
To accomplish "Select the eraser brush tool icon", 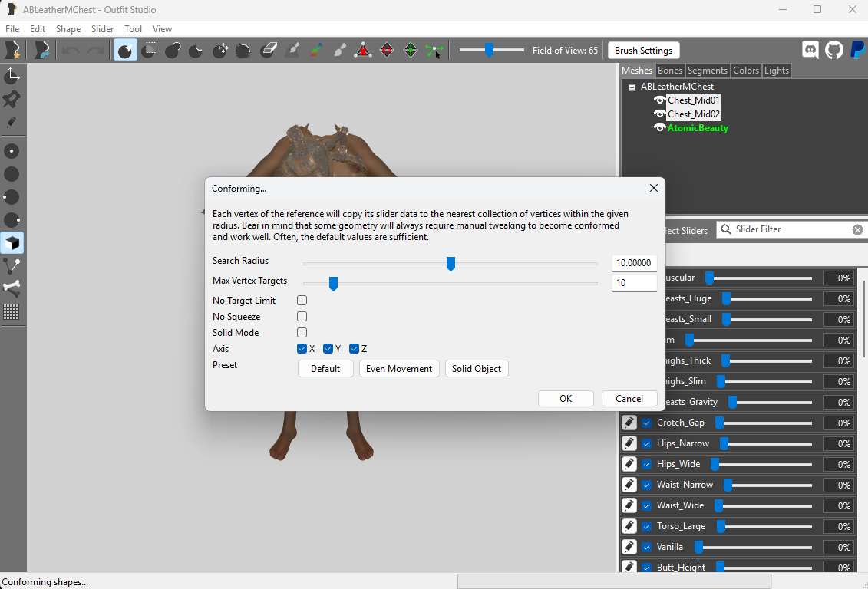I will 269,51.
